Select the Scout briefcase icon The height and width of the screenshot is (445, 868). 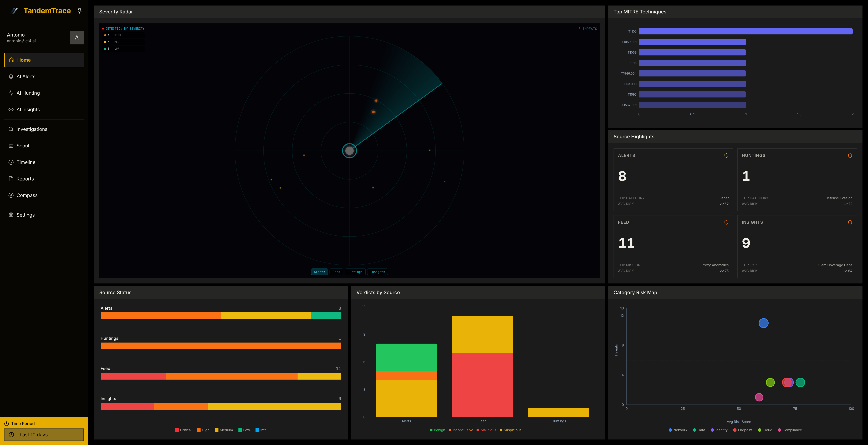tap(11, 146)
